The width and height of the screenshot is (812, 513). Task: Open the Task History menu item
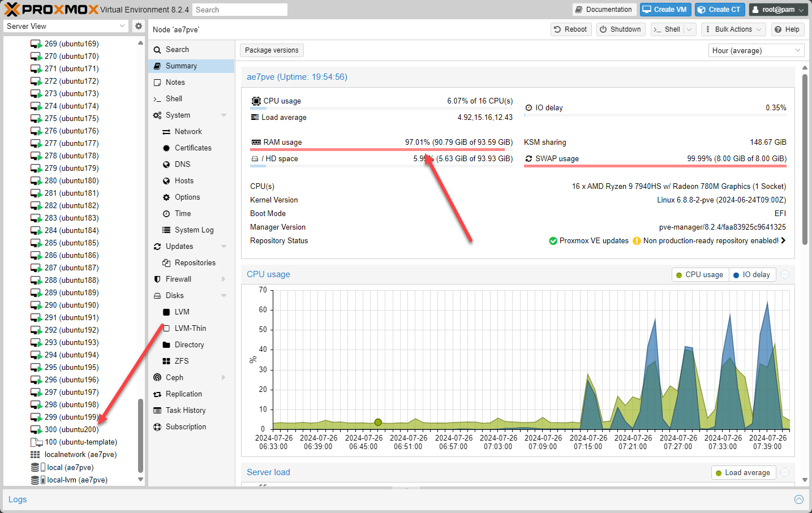pyautogui.click(x=191, y=411)
